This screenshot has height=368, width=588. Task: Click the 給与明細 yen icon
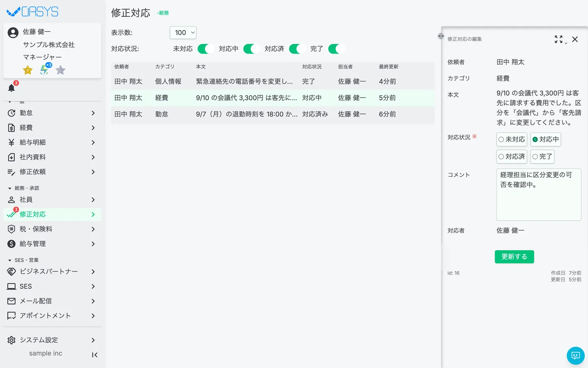point(11,142)
